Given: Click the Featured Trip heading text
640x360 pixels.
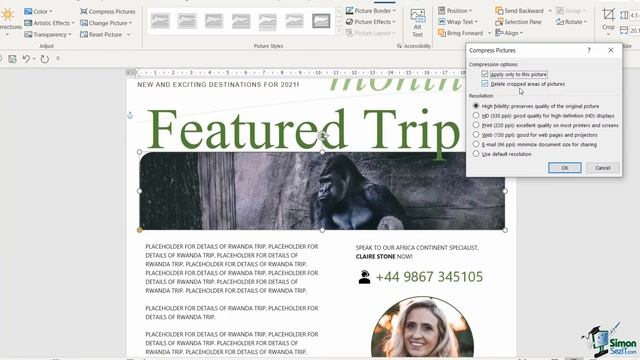Looking at the screenshot, I should [x=304, y=131].
